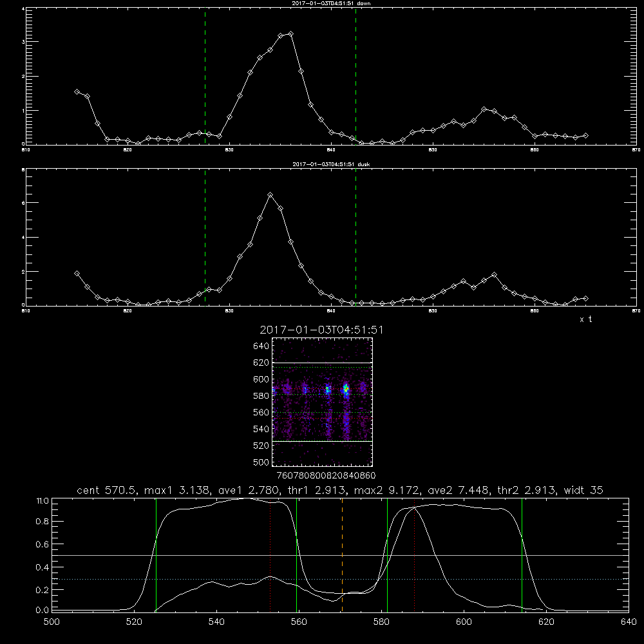Image resolution: width=644 pixels, height=644 pixels.
Task: Click the right green dashed line in the dawn plot
Action: coord(355,76)
